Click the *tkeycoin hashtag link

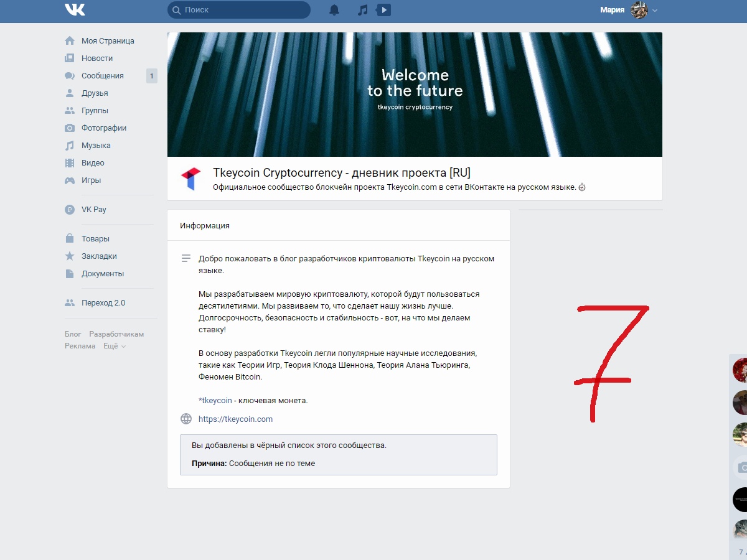point(215,400)
